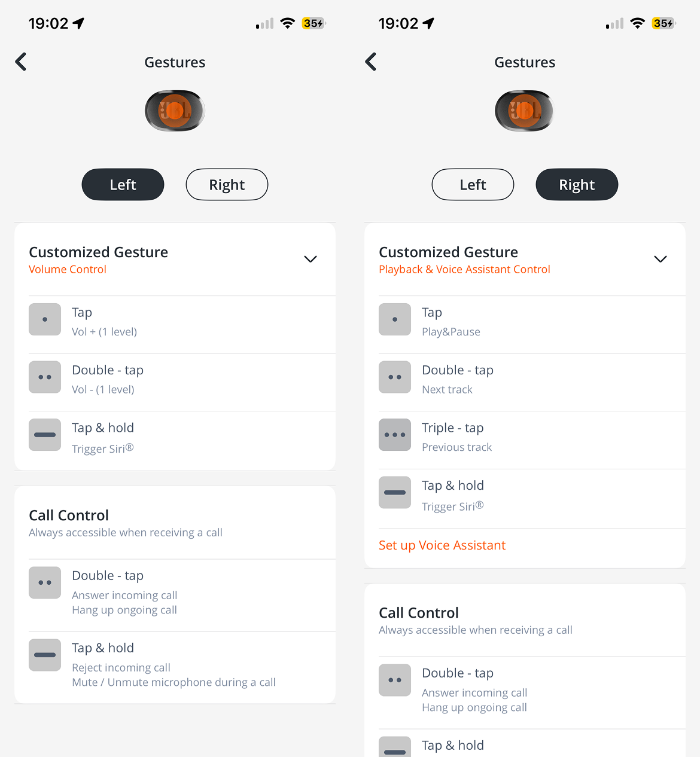Open Set up Voice Assistant link
The image size is (700, 757).
click(442, 545)
